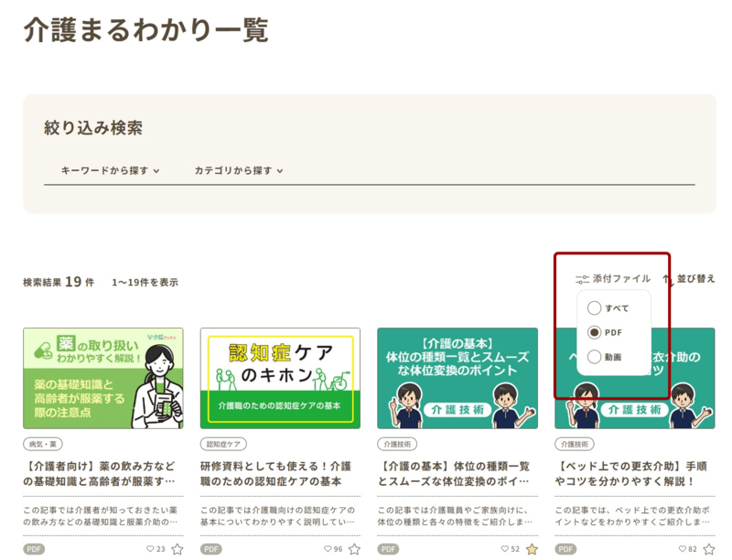Open the 体位の種類一覧 article thumbnail
The height and width of the screenshot is (560, 732).
click(x=457, y=378)
